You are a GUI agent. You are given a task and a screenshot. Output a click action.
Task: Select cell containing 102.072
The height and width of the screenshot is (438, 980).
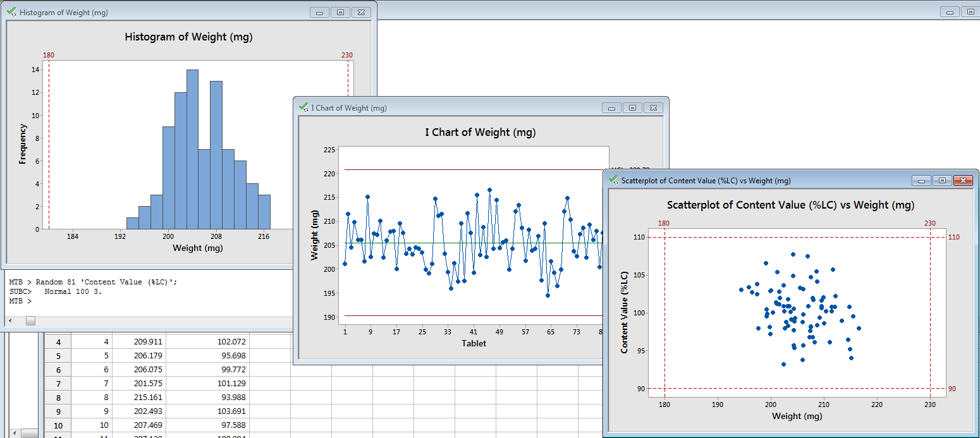coord(207,342)
